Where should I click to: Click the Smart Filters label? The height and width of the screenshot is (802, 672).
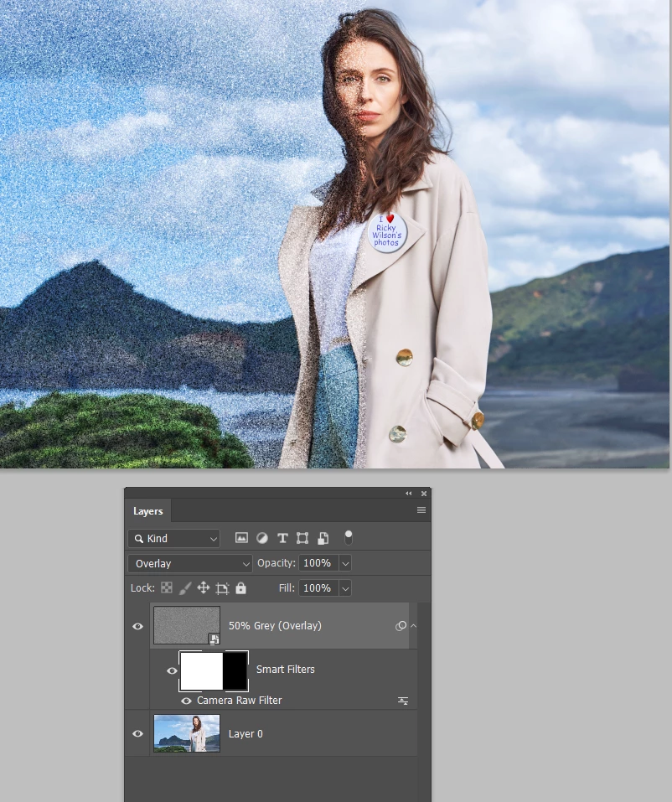click(x=286, y=669)
